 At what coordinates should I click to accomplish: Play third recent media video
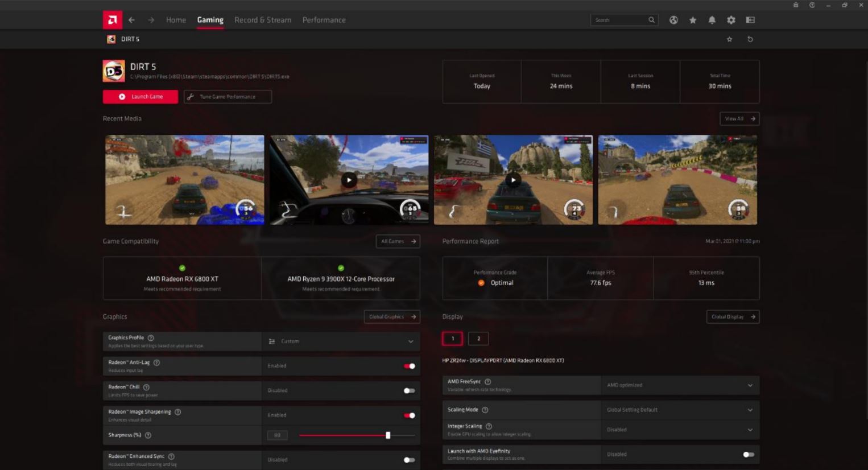[513, 180]
